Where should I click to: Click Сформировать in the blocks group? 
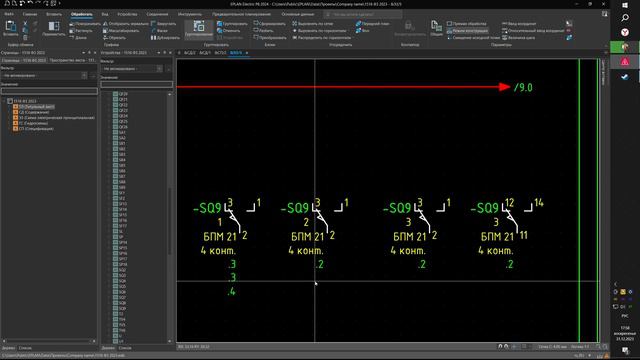click(270, 24)
